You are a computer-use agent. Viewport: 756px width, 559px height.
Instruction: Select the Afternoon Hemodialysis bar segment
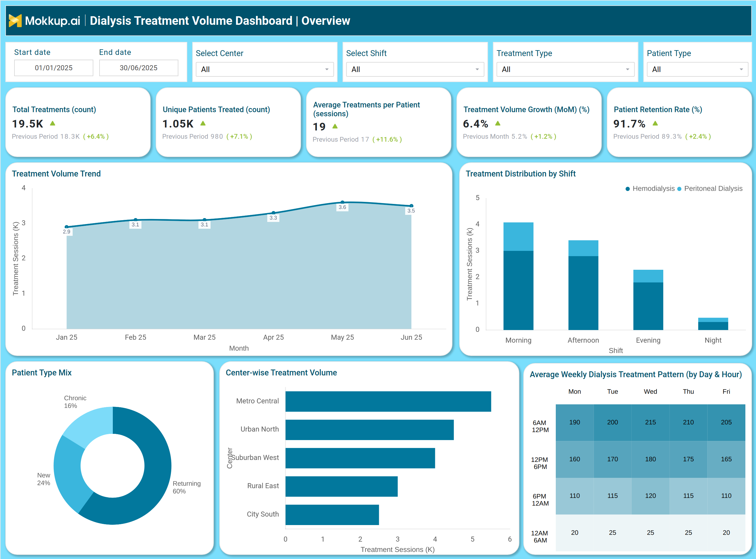583,293
